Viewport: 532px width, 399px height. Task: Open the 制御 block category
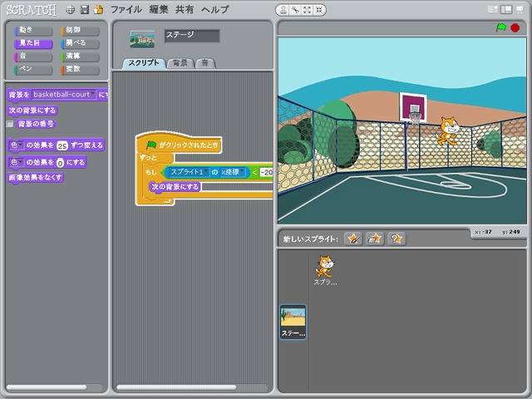click(80, 30)
